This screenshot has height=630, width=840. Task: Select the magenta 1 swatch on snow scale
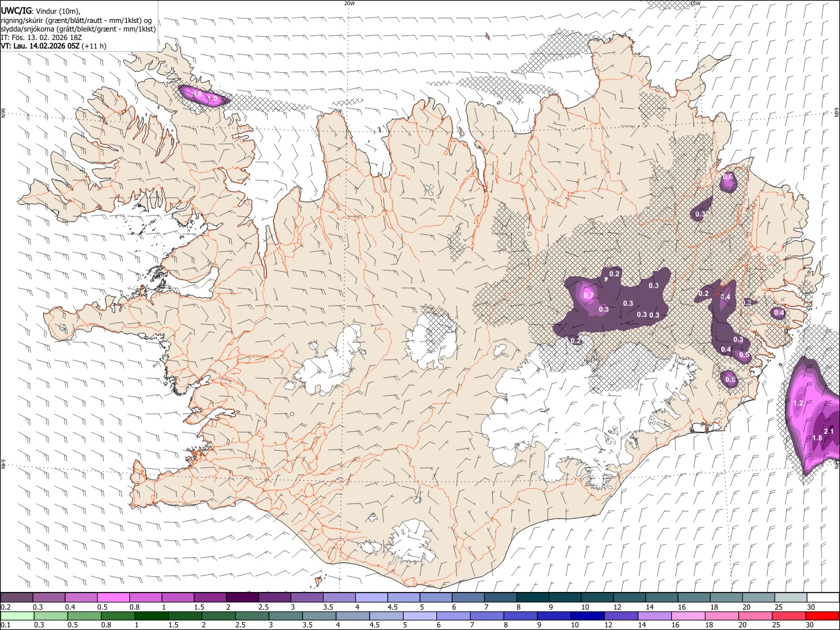[x=177, y=597]
